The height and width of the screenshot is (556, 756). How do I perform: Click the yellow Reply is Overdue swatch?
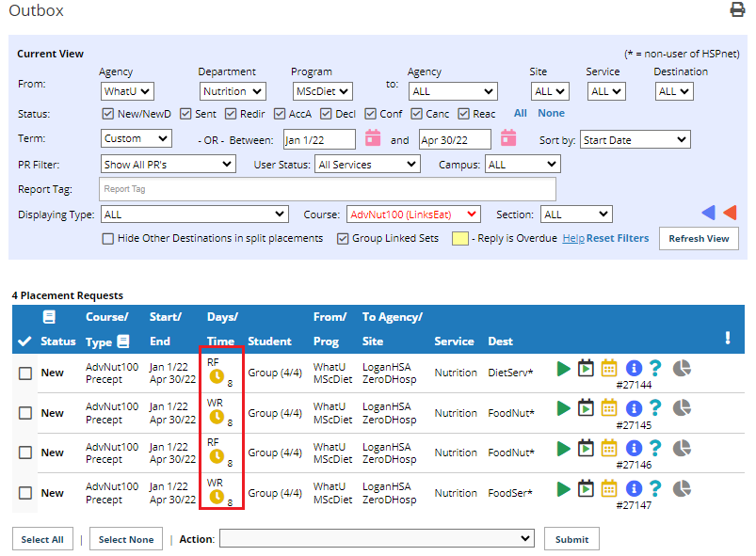point(460,239)
